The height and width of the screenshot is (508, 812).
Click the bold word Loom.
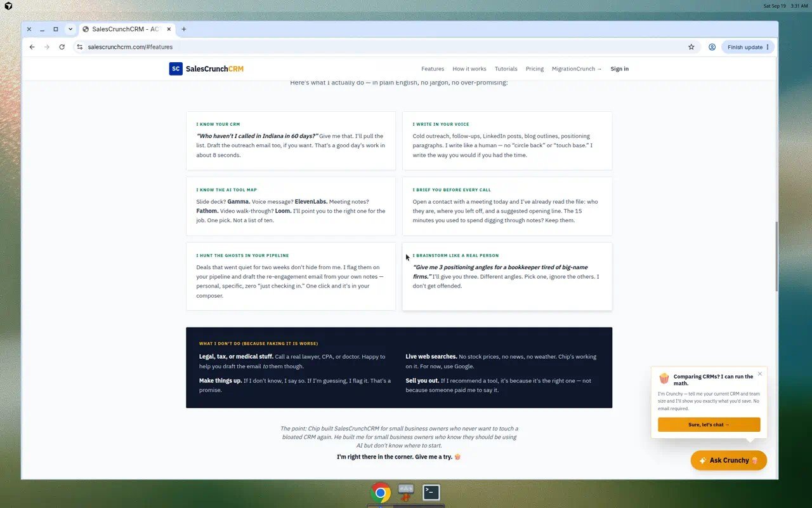pyautogui.click(x=283, y=211)
